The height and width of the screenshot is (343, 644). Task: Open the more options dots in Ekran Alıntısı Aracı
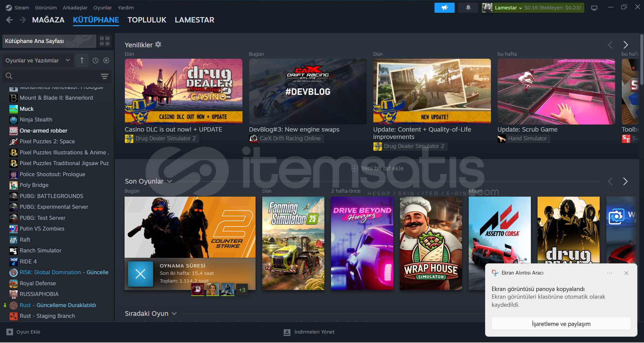(x=609, y=273)
